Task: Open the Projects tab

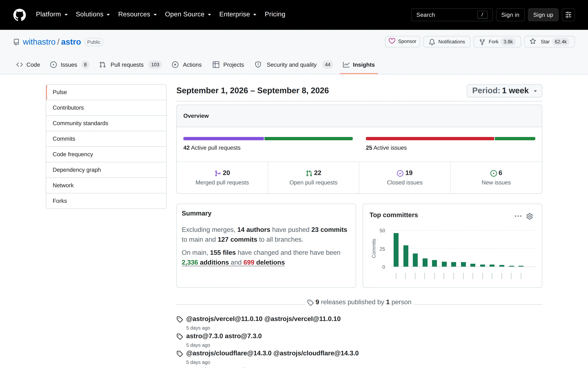Action: coord(228,65)
